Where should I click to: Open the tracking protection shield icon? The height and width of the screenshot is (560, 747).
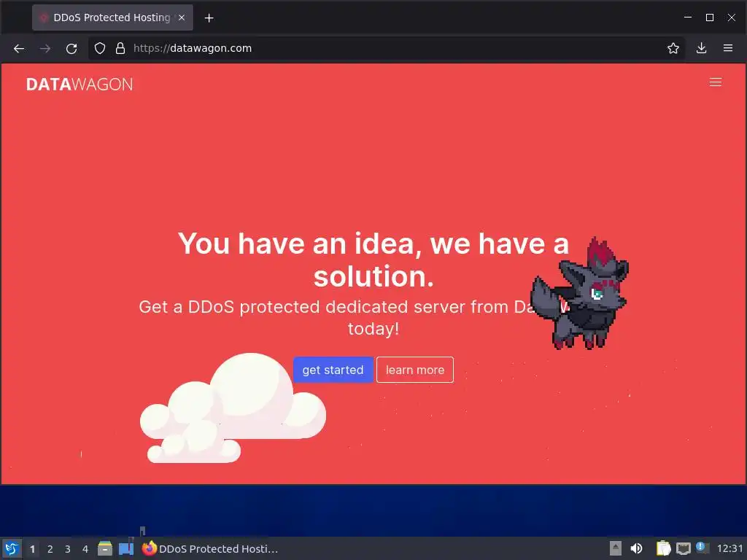tap(99, 48)
